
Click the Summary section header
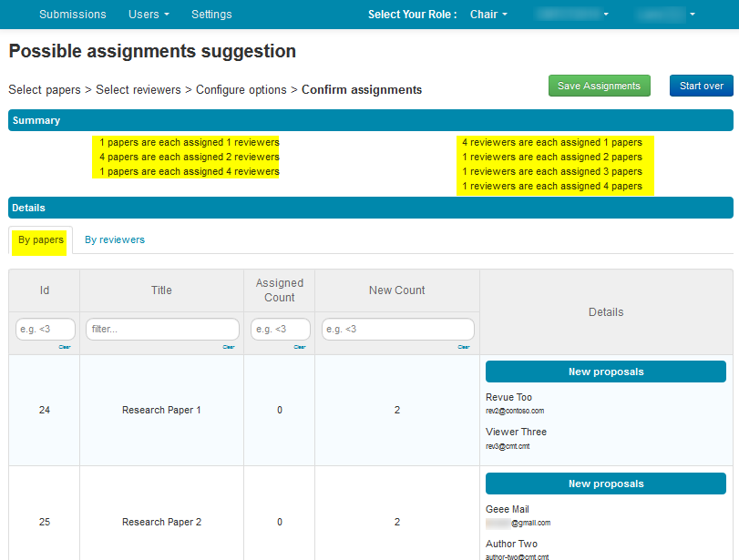click(371, 120)
